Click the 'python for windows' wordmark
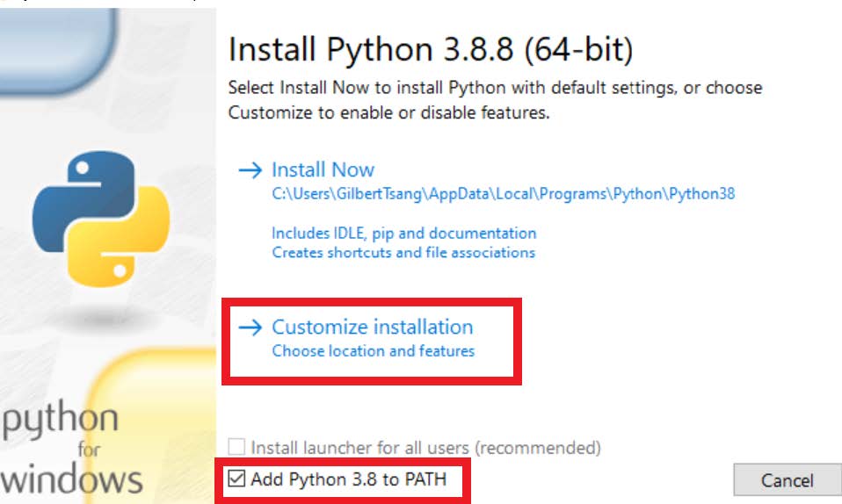 click(71, 447)
